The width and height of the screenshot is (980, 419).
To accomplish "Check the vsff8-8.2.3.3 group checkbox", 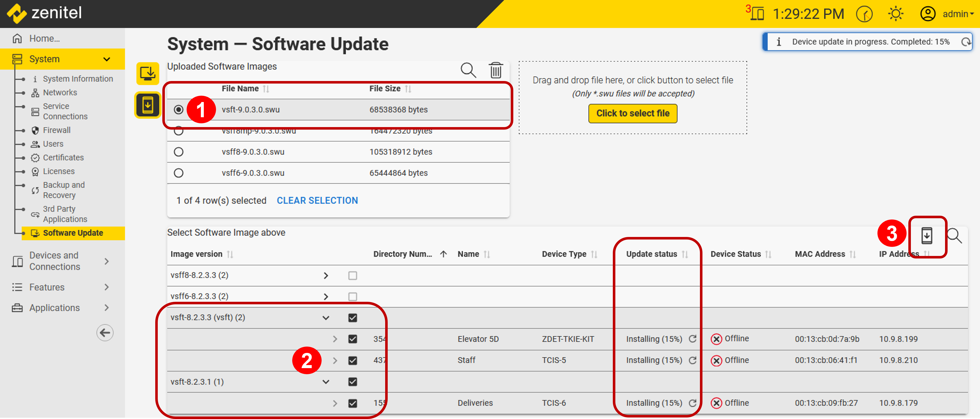I will click(352, 275).
